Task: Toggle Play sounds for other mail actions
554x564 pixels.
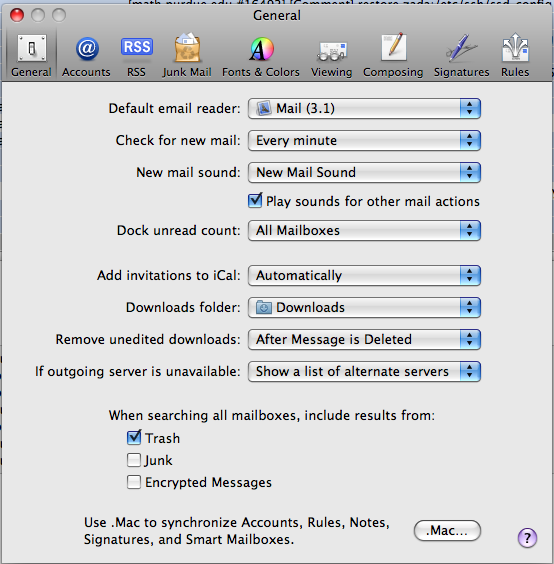Action: [x=255, y=201]
